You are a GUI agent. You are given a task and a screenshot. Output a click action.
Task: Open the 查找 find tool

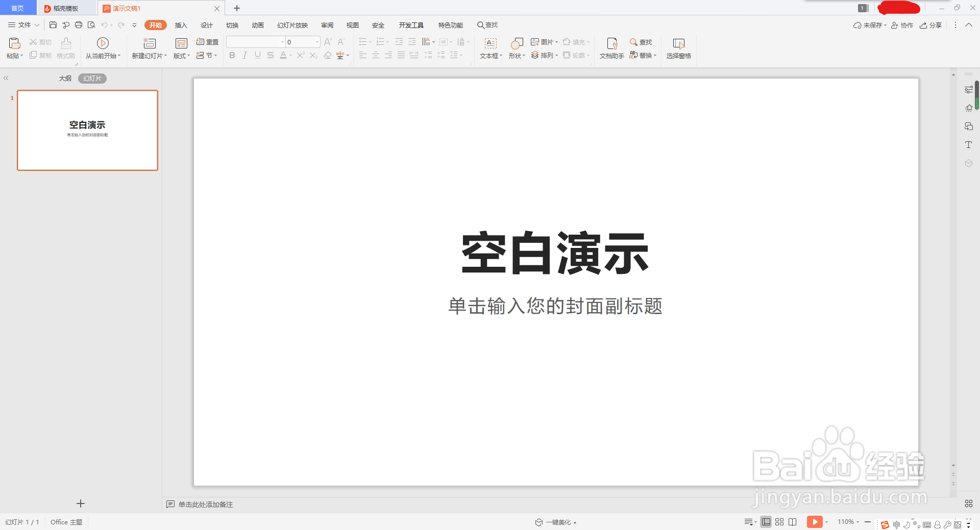(x=642, y=42)
